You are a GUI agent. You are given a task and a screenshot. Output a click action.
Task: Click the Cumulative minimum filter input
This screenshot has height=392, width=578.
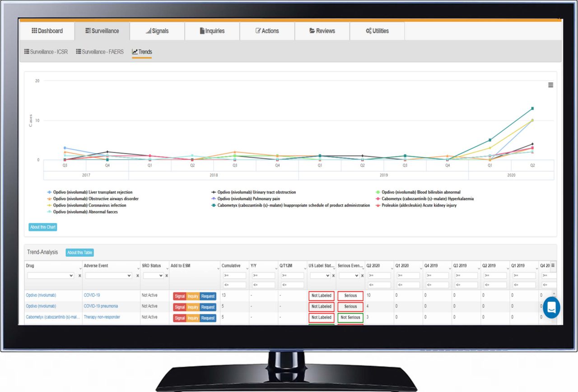coord(234,276)
